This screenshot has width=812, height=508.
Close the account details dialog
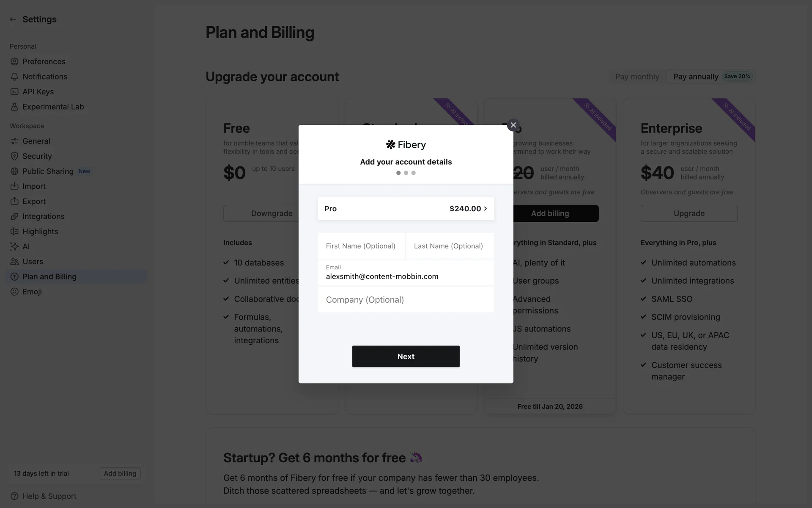(x=513, y=125)
